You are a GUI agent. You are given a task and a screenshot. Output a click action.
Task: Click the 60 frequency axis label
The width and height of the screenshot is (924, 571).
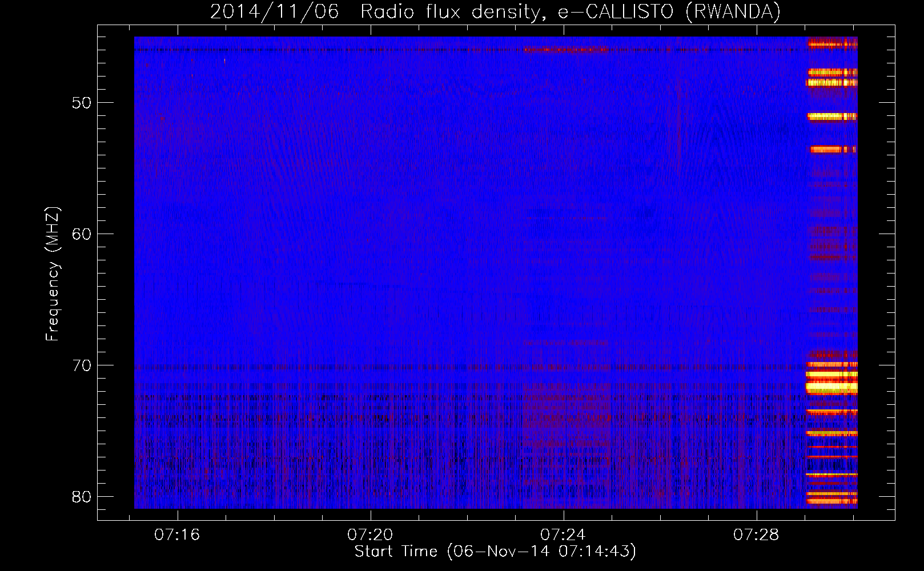tap(82, 234)
